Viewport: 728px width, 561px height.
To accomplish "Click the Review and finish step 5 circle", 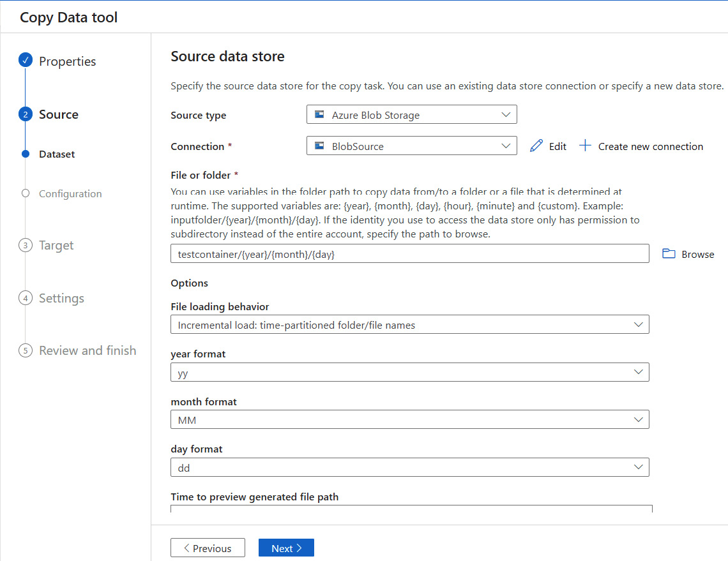I will tap(26, 350).
